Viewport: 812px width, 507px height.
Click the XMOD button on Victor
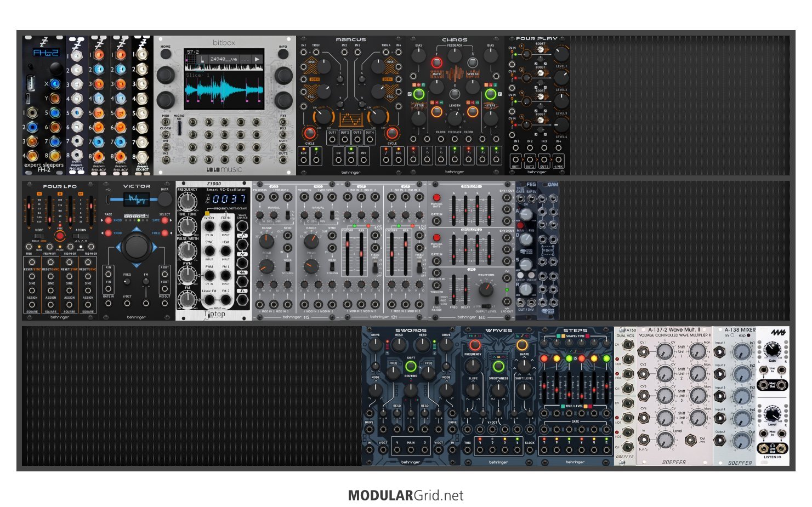pyautogui.click(x=109, y=220)
